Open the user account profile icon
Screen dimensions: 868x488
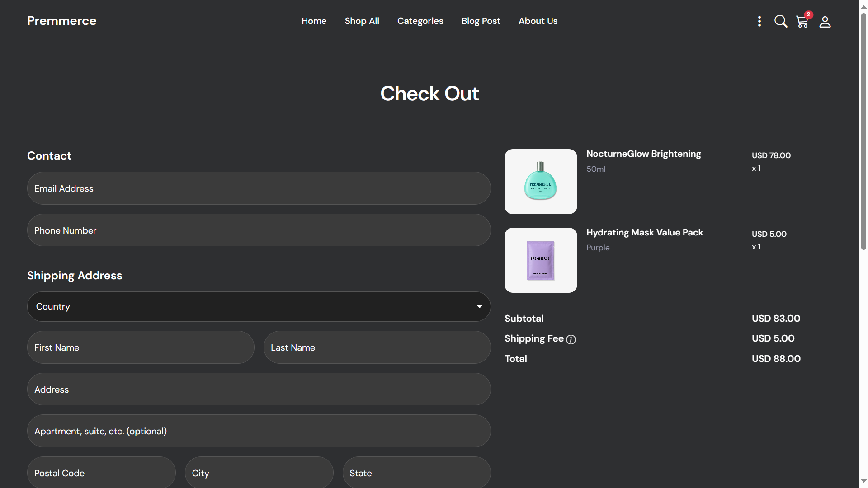825,22
